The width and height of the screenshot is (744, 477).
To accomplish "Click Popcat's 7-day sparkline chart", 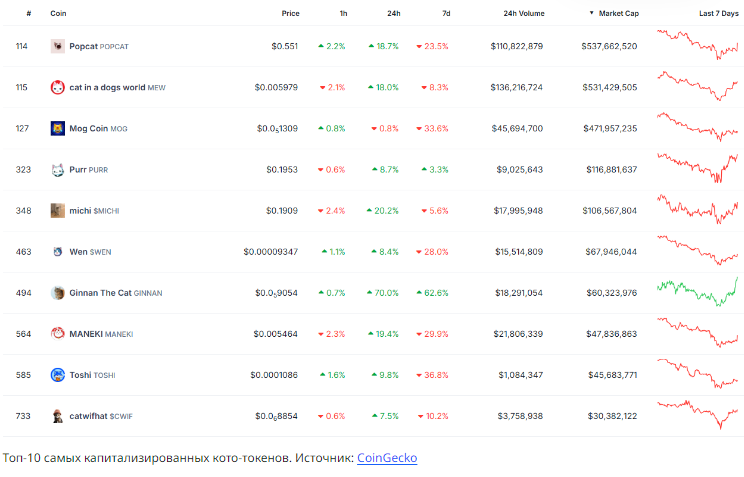I will pos(698,45).
